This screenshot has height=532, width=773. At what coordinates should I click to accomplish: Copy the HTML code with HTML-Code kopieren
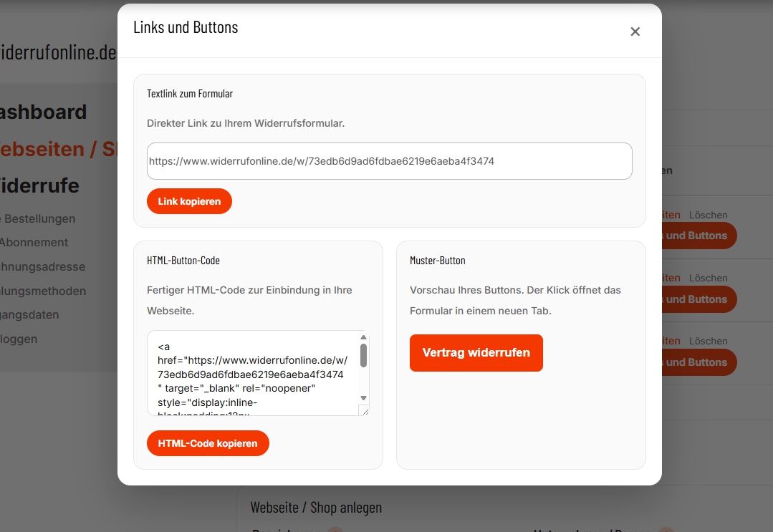(x=208, y=443)
